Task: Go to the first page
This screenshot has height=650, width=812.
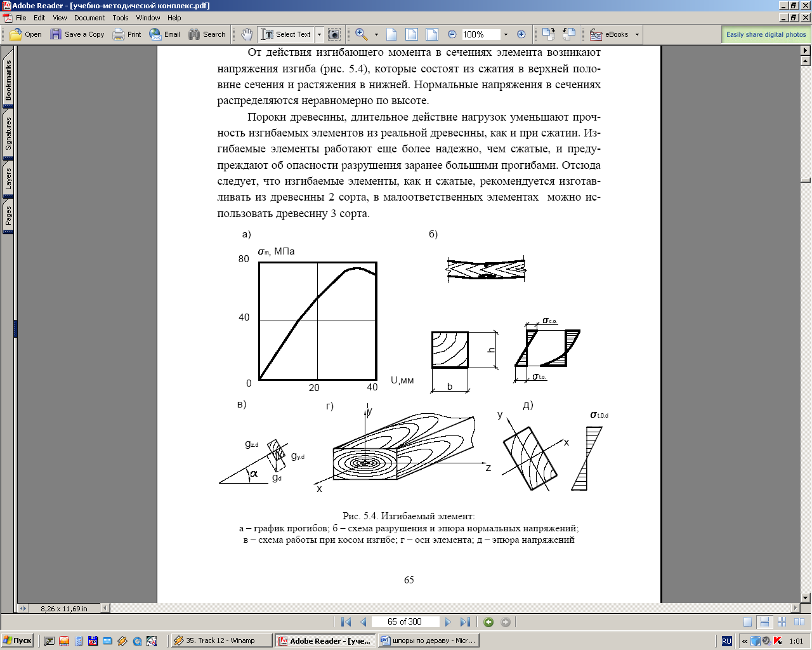Action: [x=346, y=622]
